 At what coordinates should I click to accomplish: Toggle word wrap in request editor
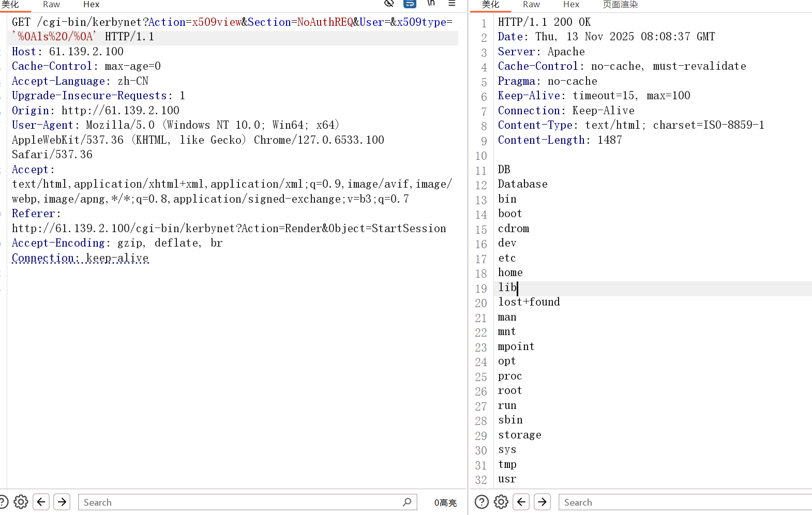pos(410,4)
